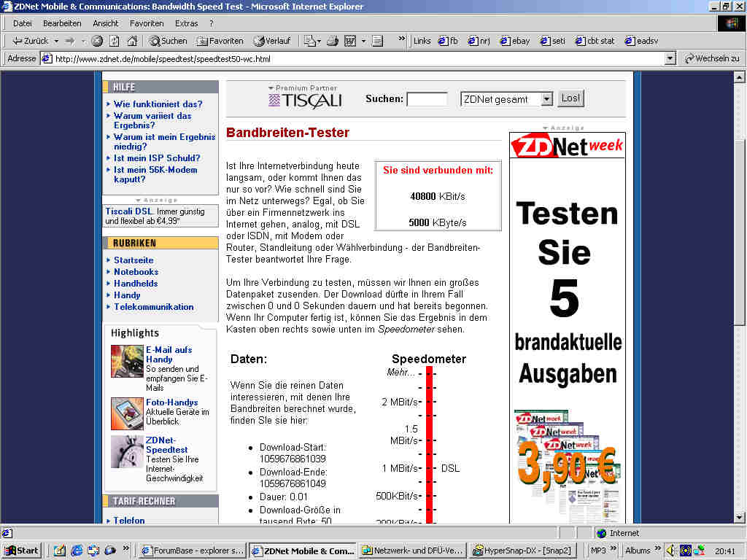Open 'Ist mein ISP Schuld?' link
This screenshot has height=560, width=747.
pos(157,158)
